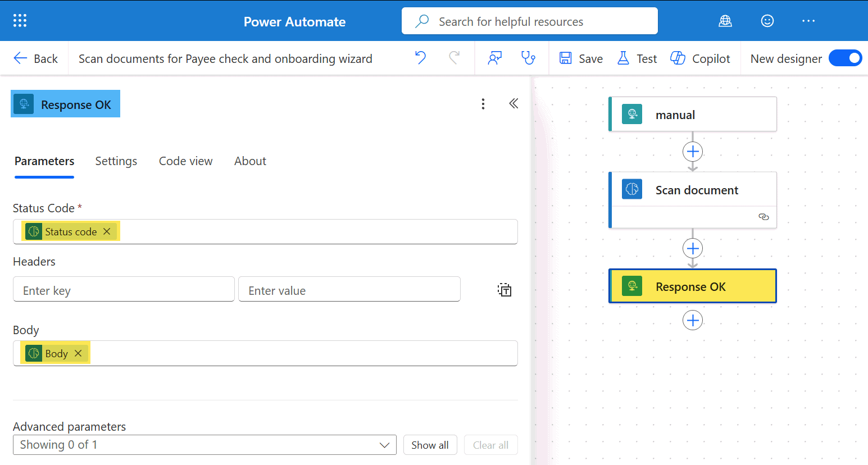
Task: Click the Headers Enter value field
Action: tap(349, 289)
